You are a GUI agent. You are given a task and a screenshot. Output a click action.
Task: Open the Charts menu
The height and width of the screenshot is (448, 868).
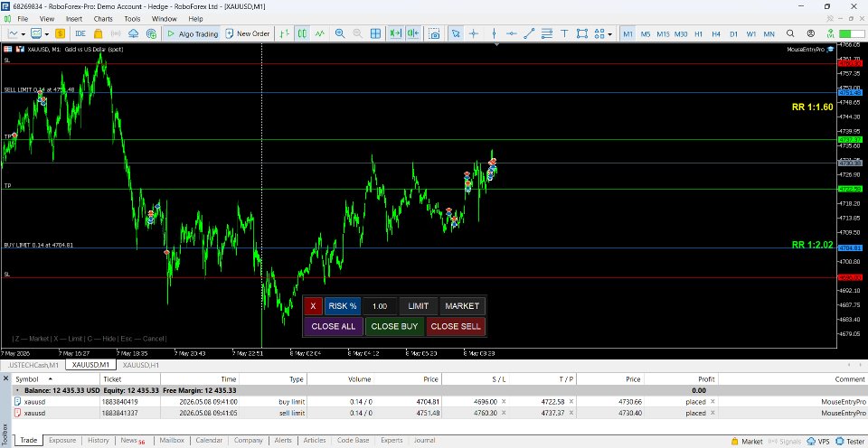[103, 19]
